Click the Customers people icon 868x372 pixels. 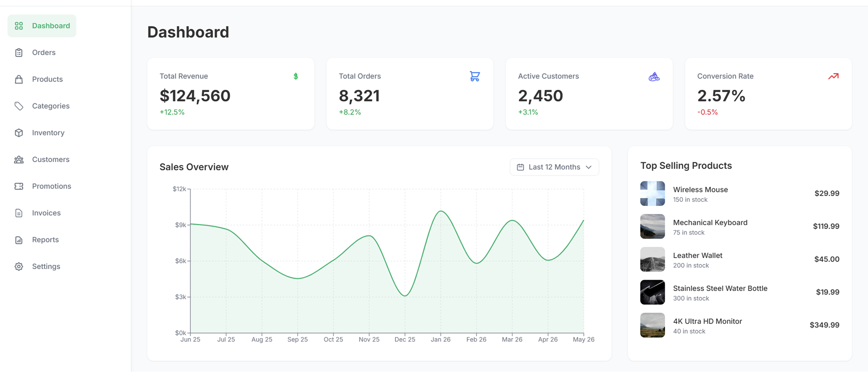[19, 159]
